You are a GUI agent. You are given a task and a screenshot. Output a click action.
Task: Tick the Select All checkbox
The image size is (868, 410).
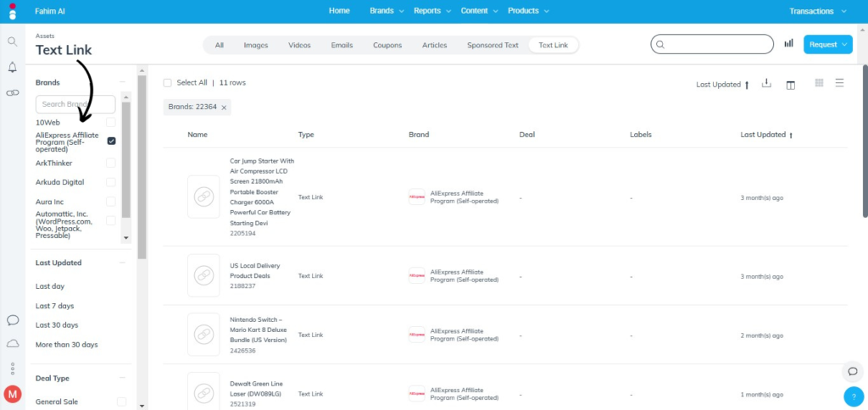tap(167, 82)
